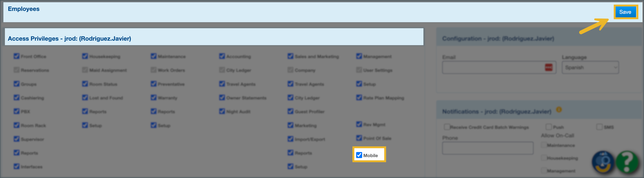Check the SMS notification checkbox
The width and height of the screenshot is (644, 178).
600,127
